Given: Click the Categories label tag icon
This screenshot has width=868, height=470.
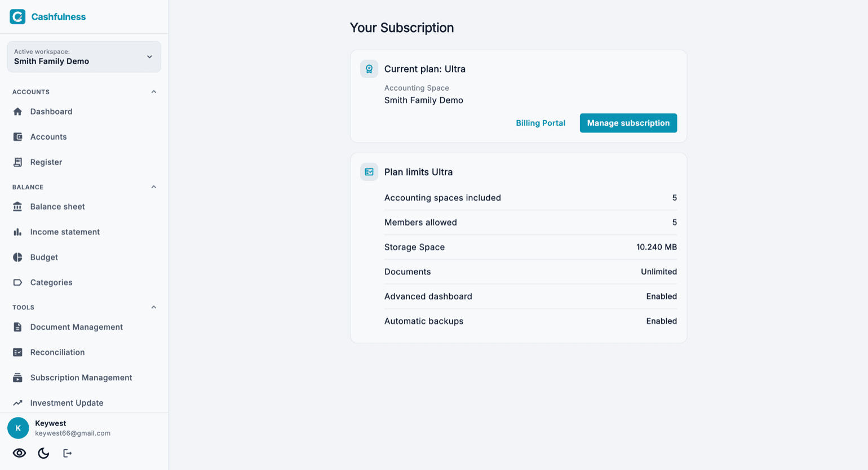Looking at the screenshot, I should click(x=17, y=282).
